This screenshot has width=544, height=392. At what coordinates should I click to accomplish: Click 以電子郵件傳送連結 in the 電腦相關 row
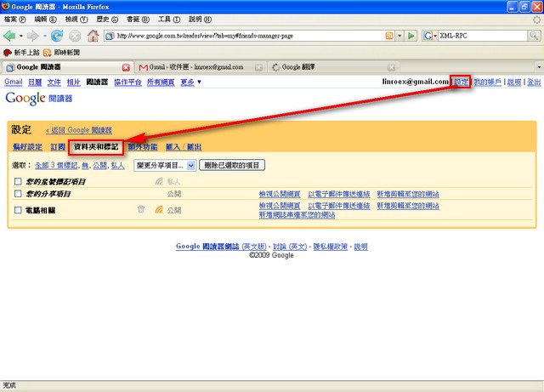339,206
